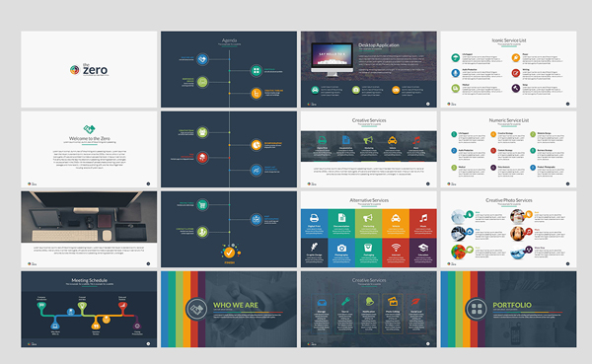Click the colorful zero logo icon
592x364 pixels.
[x=74, y=69]
